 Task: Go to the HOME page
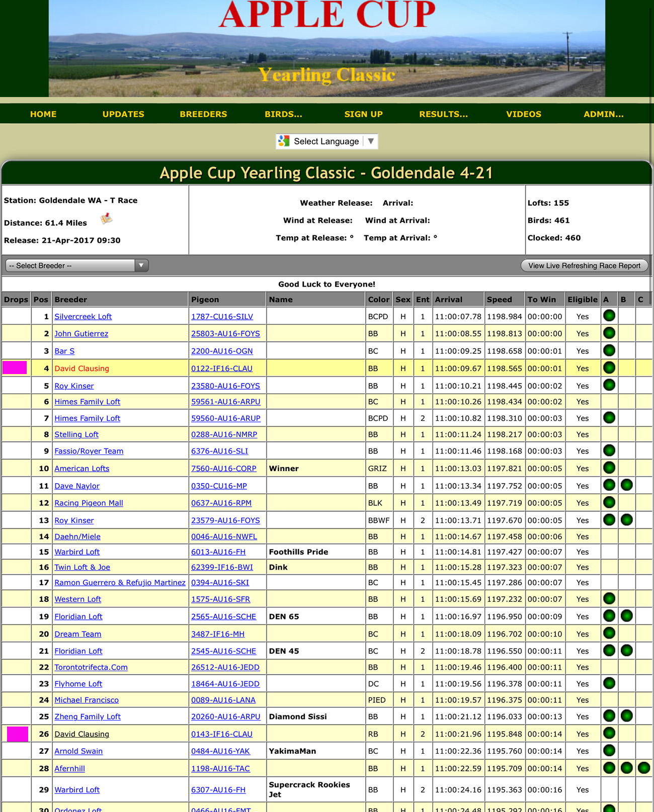click(43, 114)
